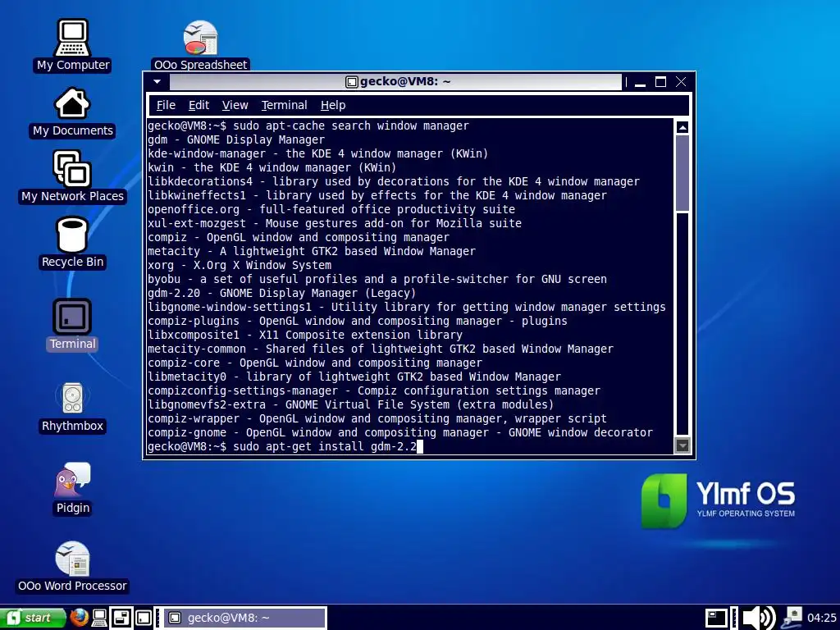Launch Firefox from the taskbar
This screenshot has height=630, width=840.
[80, 618]
